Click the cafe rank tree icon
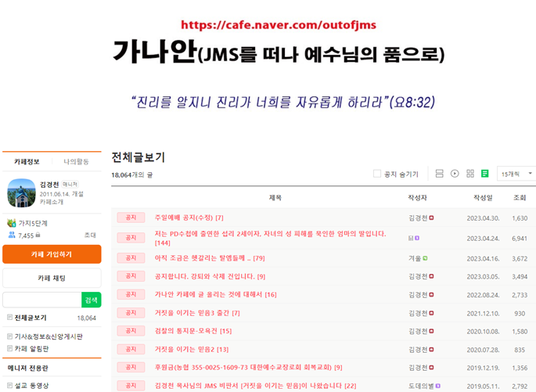This screenshot has width=536, height=392. 12,223
